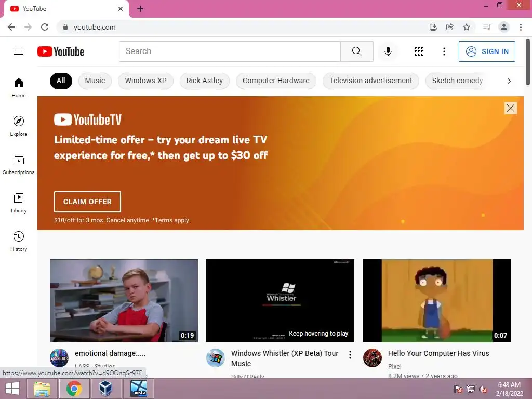
Task: Play Windows Whistler video thumbnail
Action: tap(280, 301)
